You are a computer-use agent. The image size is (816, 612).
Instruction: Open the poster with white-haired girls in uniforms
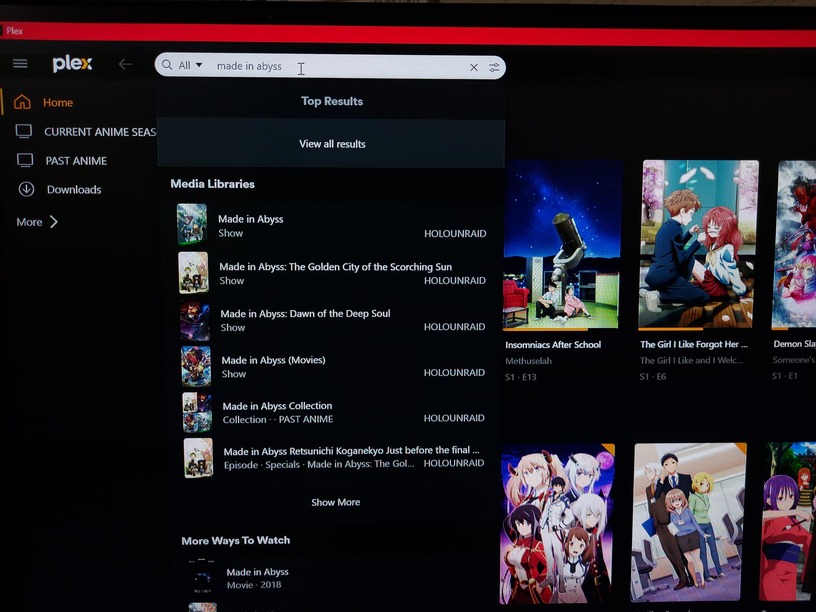click(557, 524)
